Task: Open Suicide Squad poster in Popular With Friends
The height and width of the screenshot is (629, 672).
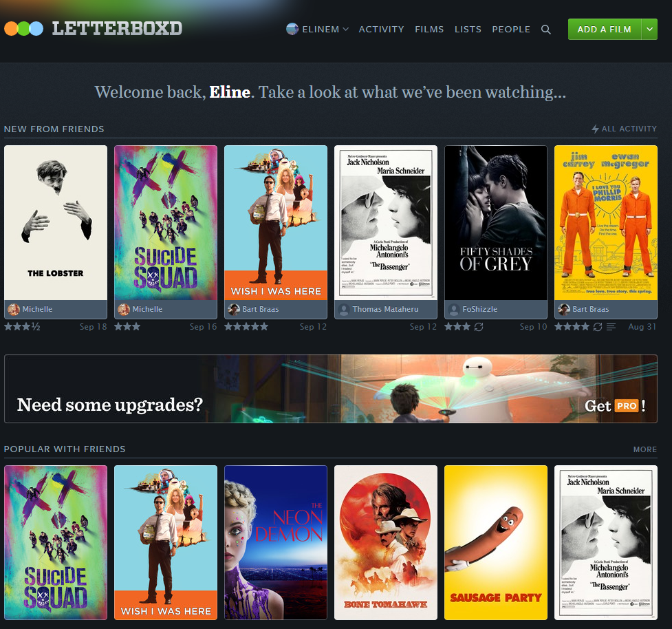Action: point(56,542)
